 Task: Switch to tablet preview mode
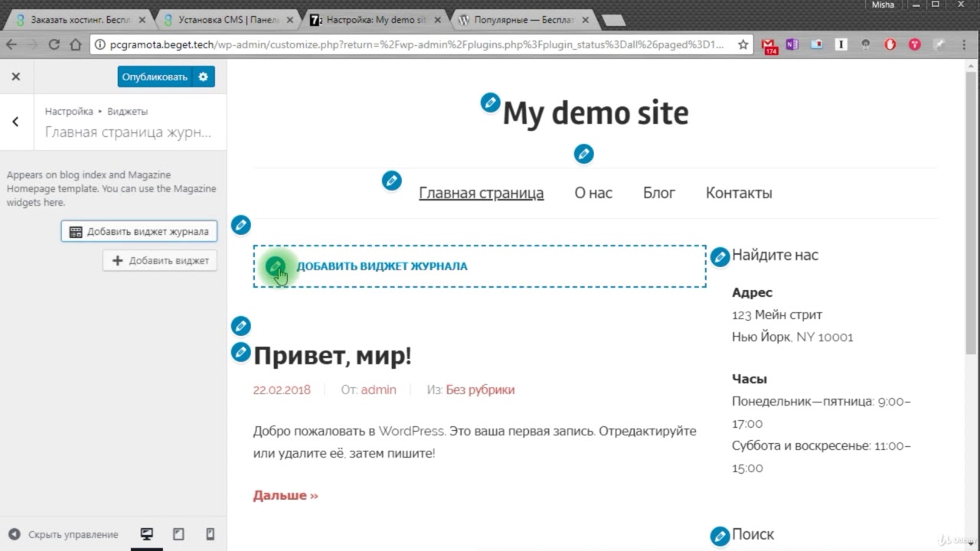[x=178, y=534]
